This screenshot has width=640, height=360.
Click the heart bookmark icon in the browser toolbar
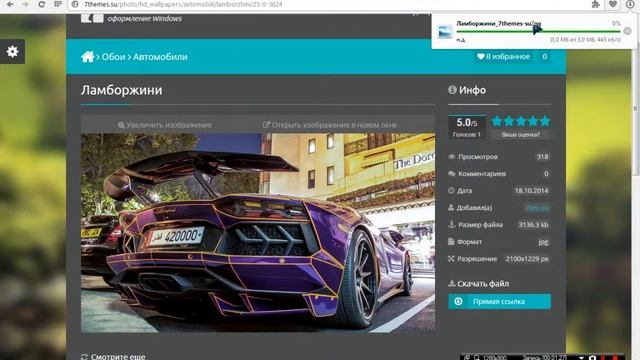coord(613,4)
